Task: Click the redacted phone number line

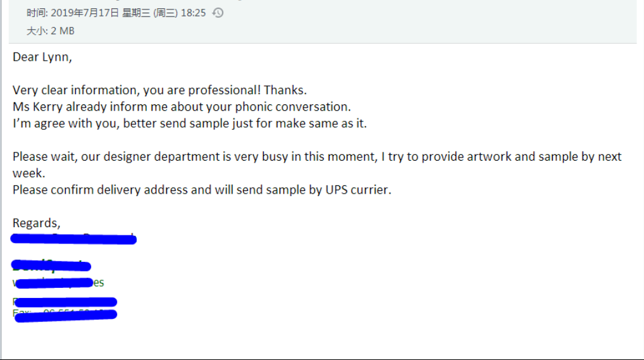Action: [x=65, y=302]
